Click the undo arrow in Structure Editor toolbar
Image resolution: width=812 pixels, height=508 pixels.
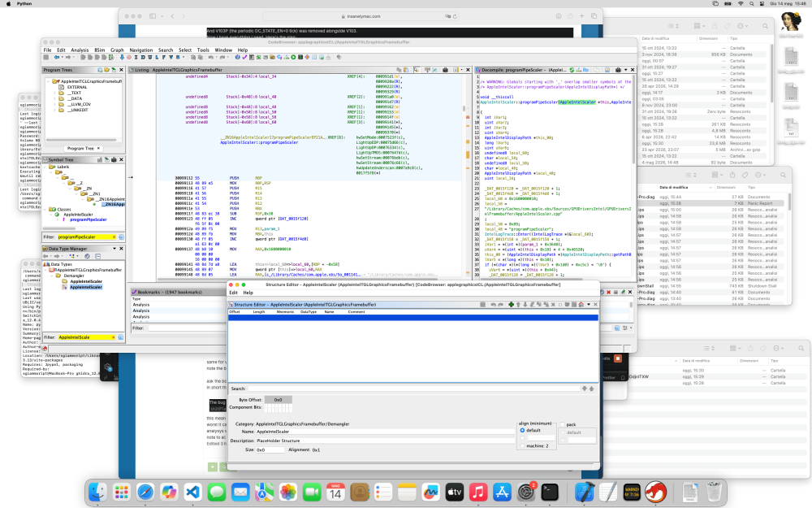(x=494, y=305)
